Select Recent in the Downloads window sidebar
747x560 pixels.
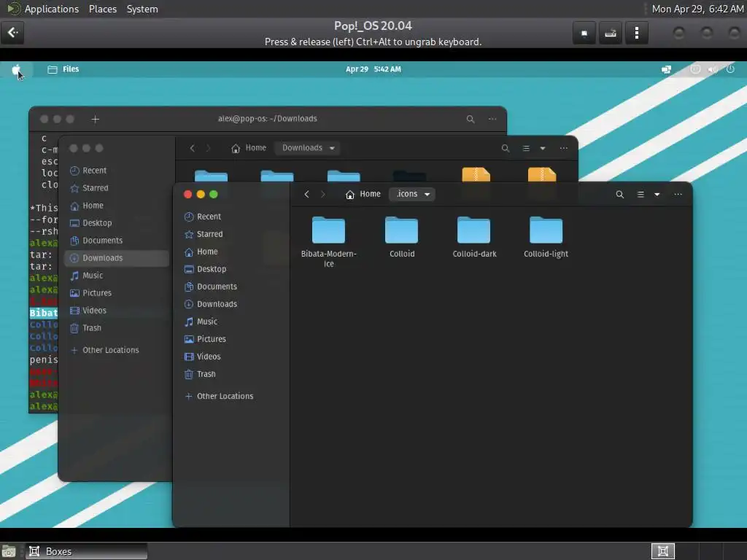[117, 171]
